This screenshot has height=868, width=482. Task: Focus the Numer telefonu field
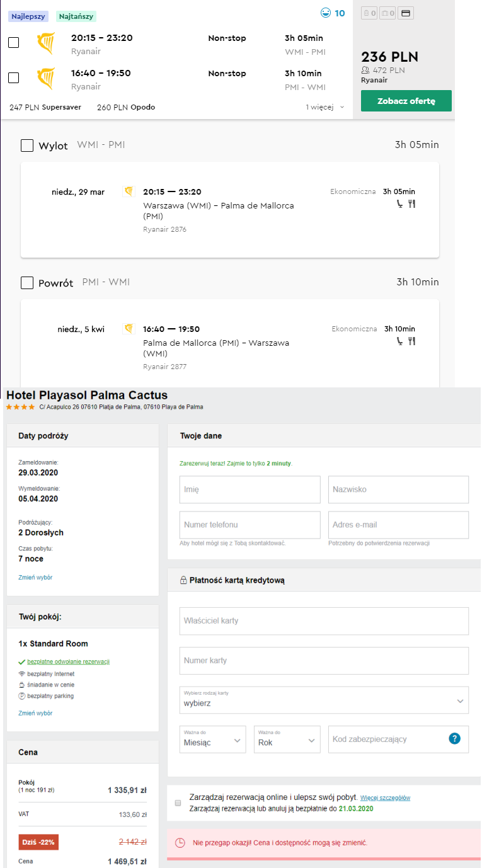click(250, 525)
